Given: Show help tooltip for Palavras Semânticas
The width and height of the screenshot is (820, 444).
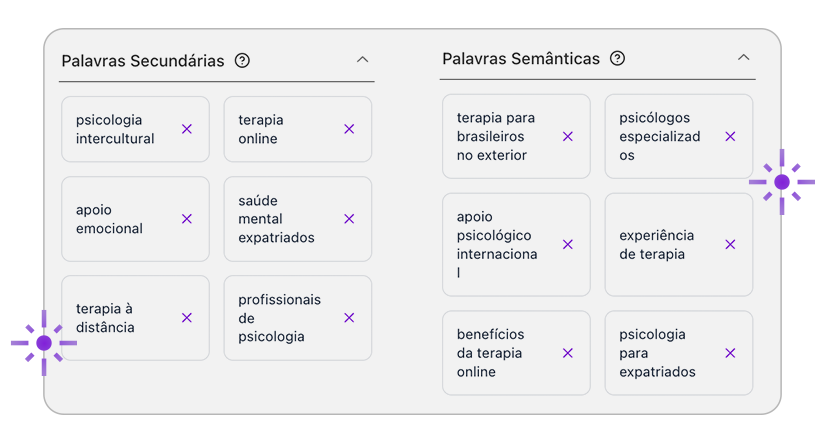Looking at the screenshot, I should click(x=617, y=58).
